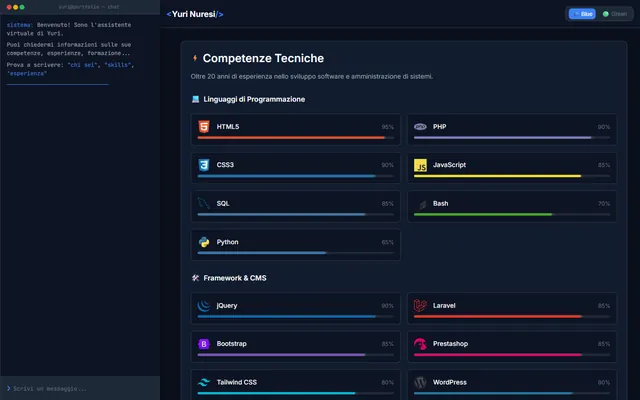The image size is (640, 400).
Task: Click the chat prompt arrow icon
Action: tap(9, 388)
